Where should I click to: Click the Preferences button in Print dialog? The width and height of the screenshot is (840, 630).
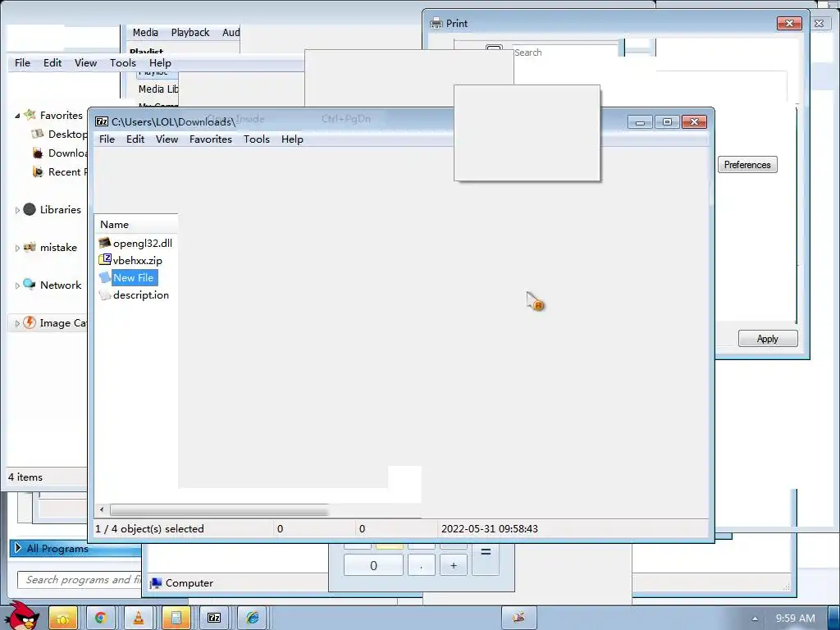pyautogui.click(x=747, y=164)
